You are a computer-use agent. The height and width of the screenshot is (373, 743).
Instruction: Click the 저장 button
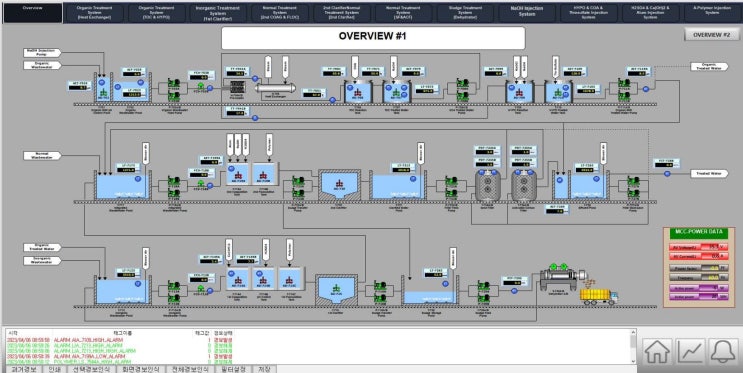(264, 369)
